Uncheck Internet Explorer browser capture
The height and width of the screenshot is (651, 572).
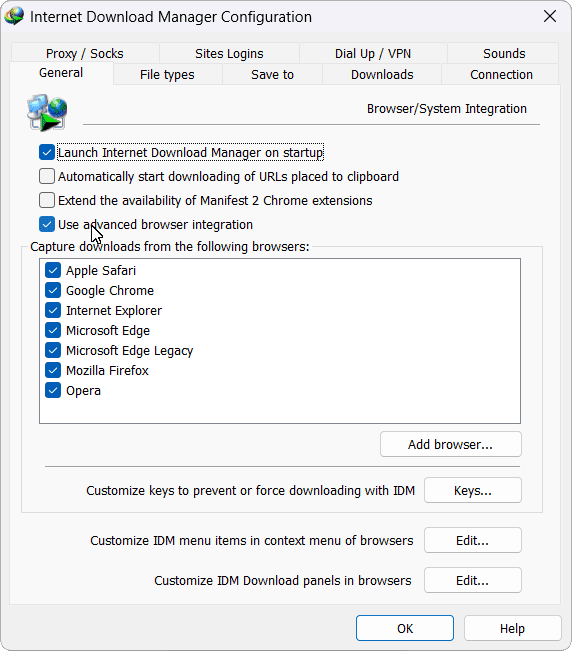(x=53, y=310)
